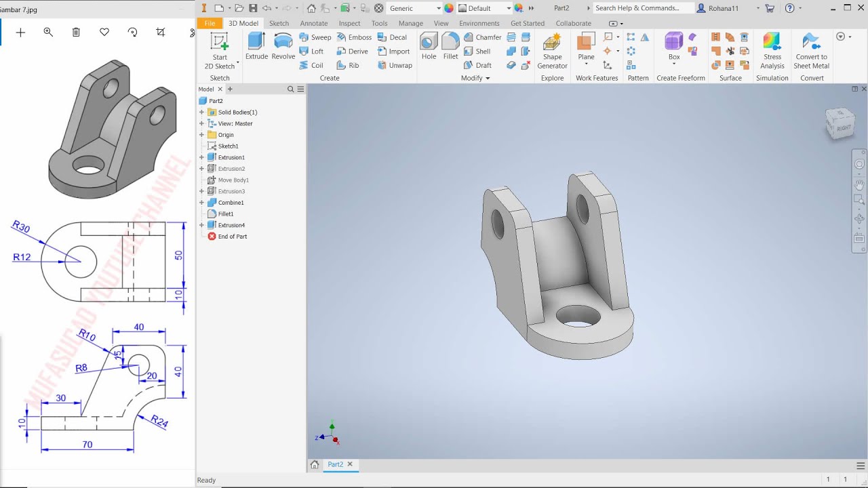Click the Derive tool
This screenshot has width=868, height=488.
pos(353,52)
